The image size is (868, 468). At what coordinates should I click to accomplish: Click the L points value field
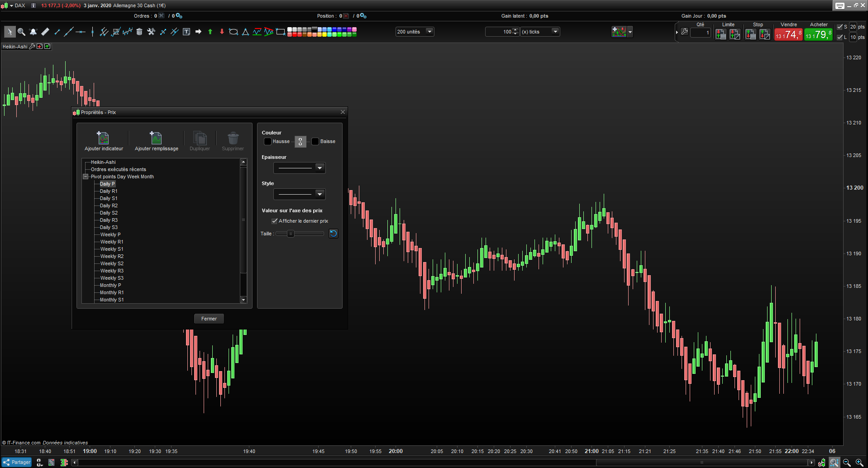(x=853, y=37)
